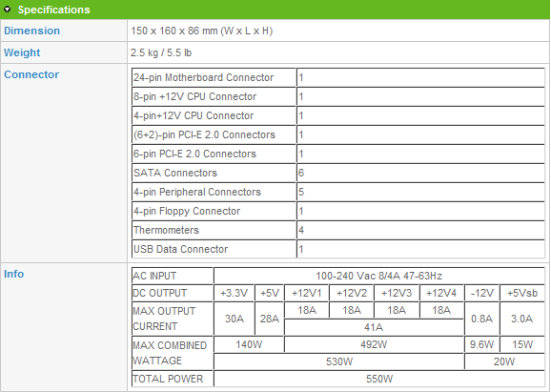
Task: Click the +5Vsb column header
Action: click(522, 293)
